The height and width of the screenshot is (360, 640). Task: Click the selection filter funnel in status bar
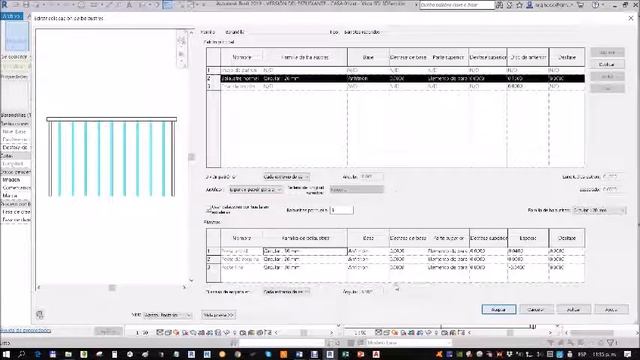click(611, 342)
